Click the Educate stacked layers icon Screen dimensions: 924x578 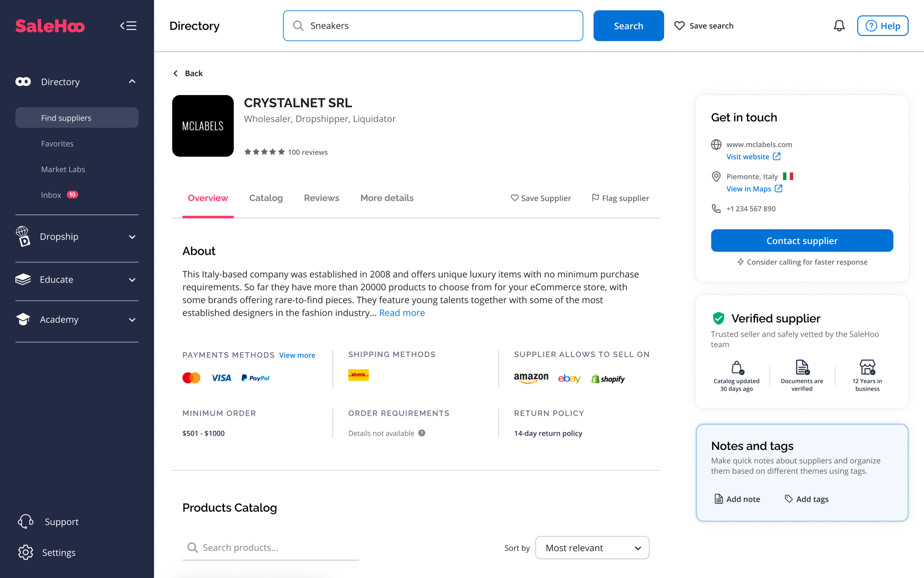coord(23,279)
